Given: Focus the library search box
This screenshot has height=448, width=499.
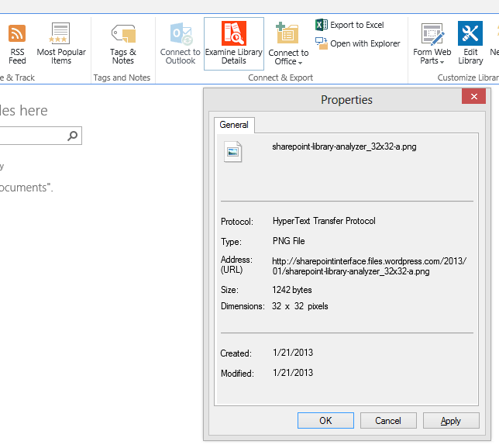Looking at the screenshot, I should (x=40, y=136).
